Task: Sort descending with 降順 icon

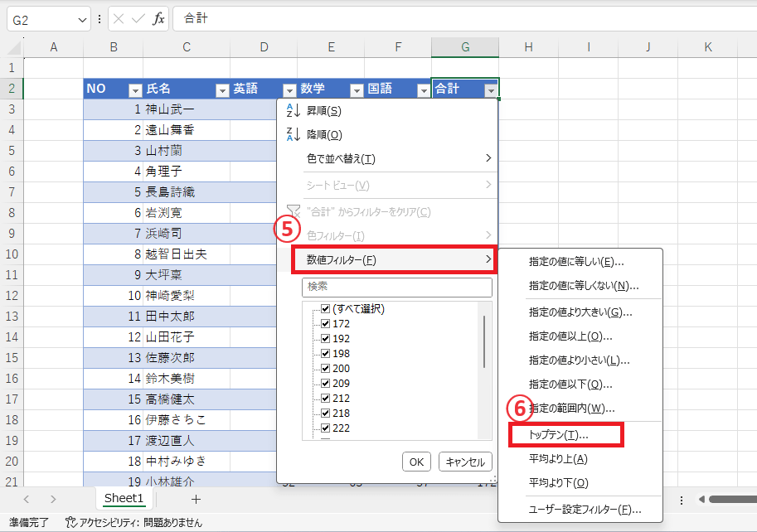Action: pos(293,134)
